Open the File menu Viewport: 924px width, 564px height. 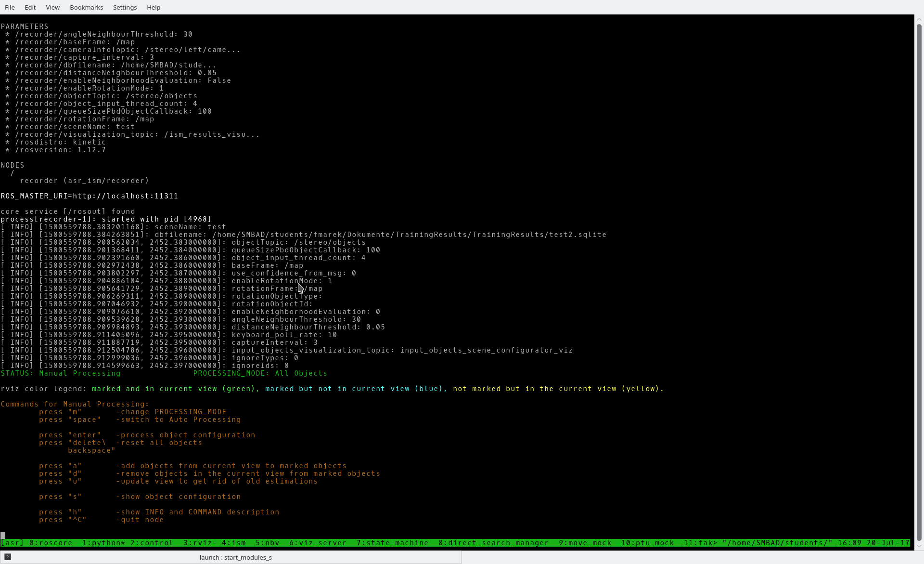tap(10, 7)
